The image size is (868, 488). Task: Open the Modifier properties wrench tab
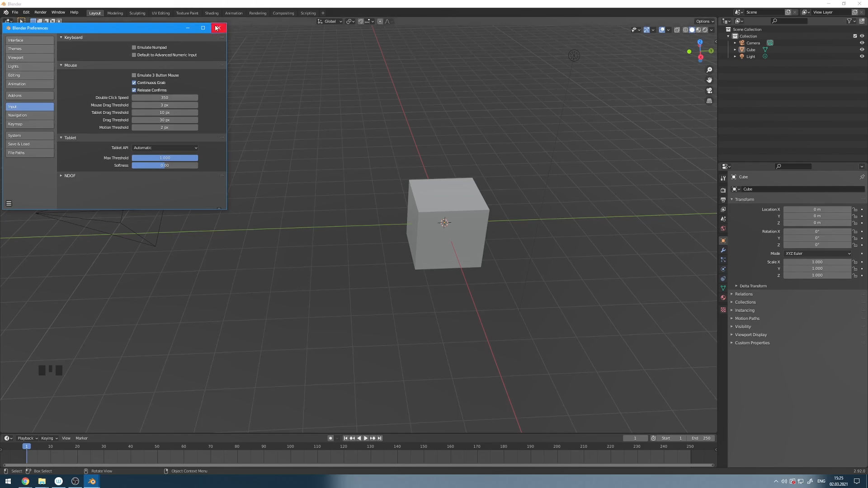(723, 250)
